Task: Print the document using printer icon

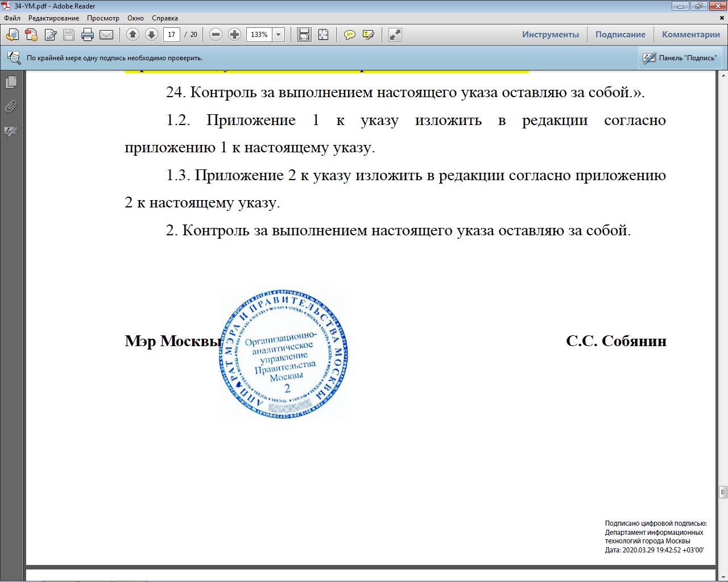Action: pos(88,35)
